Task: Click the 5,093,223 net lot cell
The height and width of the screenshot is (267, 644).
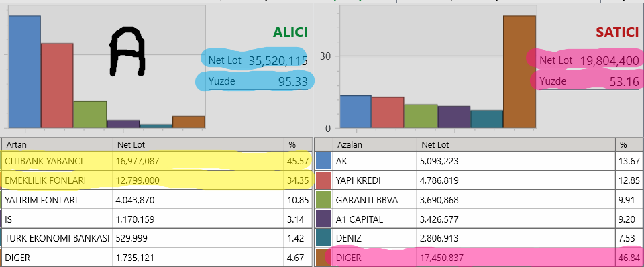Action: [516, 161]
